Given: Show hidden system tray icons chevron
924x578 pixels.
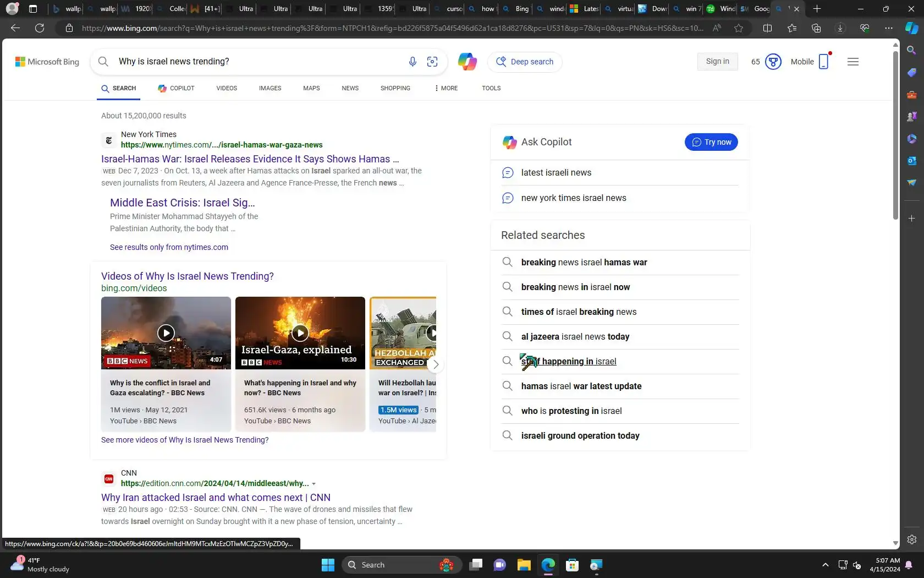Looking at the screenshot, I should pos(825,565).
